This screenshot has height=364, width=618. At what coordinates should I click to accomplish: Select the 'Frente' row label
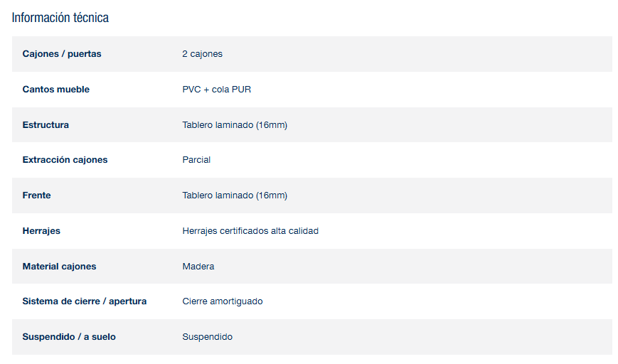click(x=37, y=196)
